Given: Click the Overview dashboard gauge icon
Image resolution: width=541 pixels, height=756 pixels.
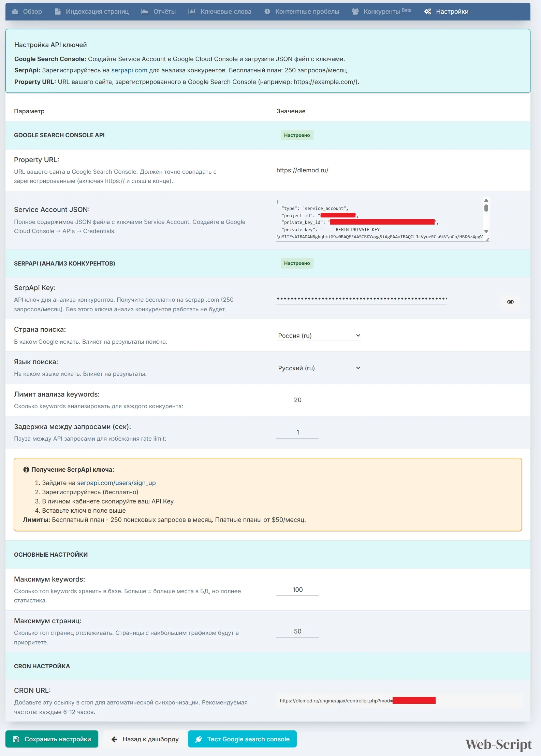Looking at the screenshot, I should coord(15,12).
